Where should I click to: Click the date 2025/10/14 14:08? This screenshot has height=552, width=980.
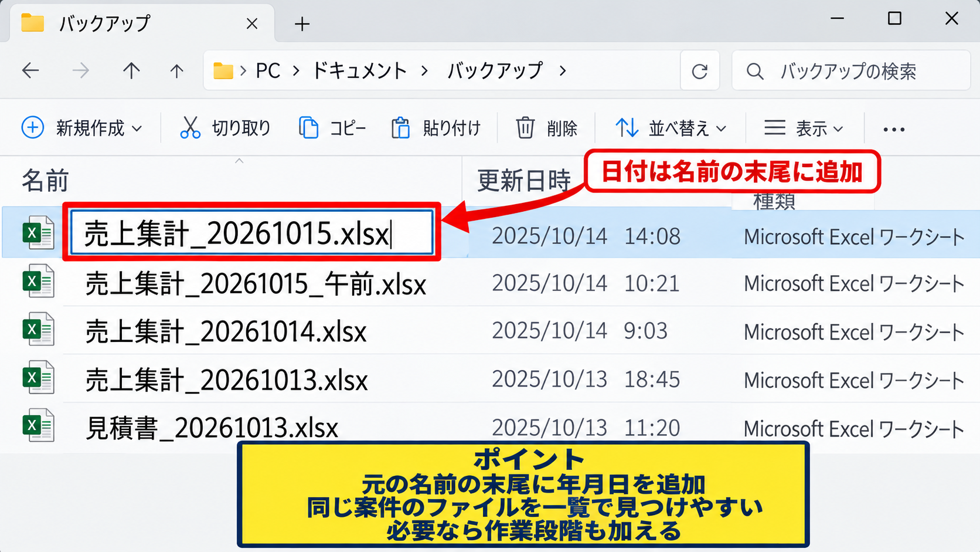586,236
